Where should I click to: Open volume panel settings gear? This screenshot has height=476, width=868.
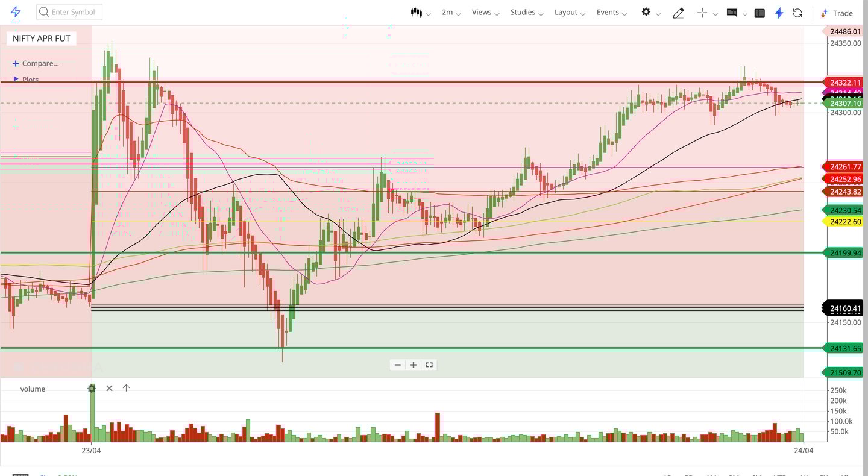pos(92,388)
